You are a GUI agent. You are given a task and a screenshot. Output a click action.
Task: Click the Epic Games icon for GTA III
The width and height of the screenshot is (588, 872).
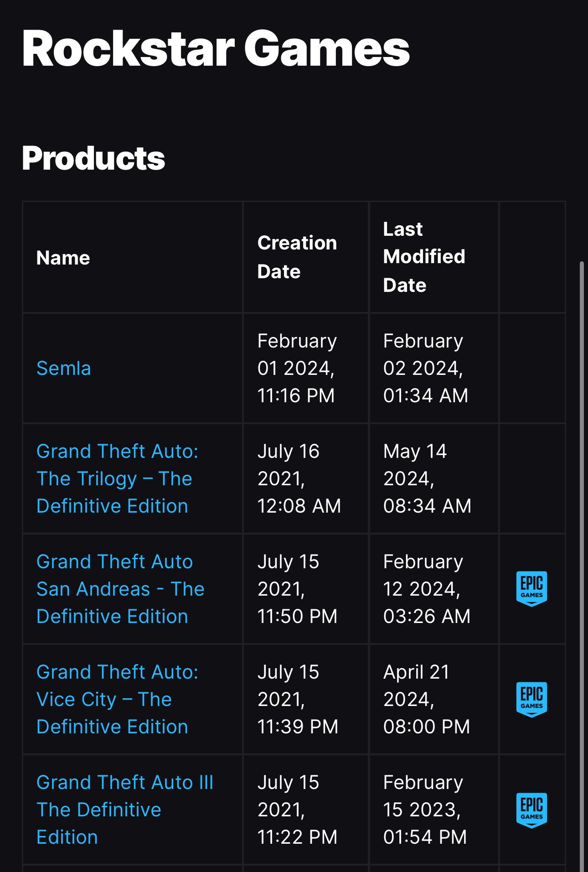[x=531, y=810]
